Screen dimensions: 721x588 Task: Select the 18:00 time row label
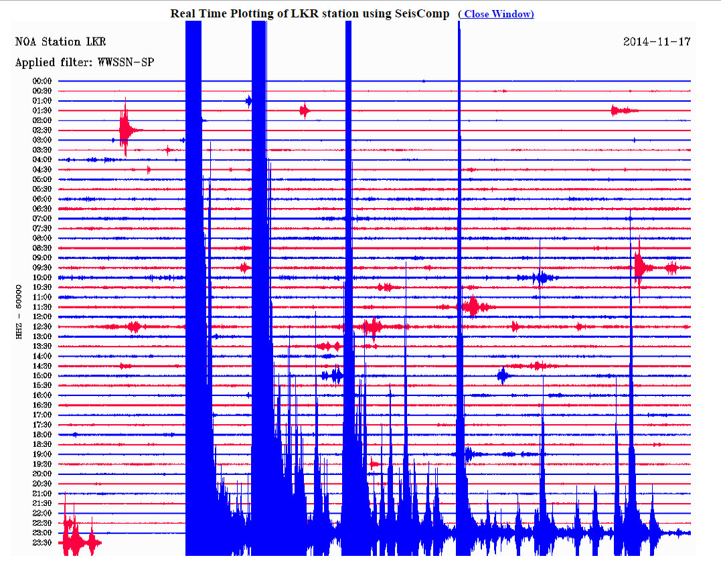pos(42,434)
